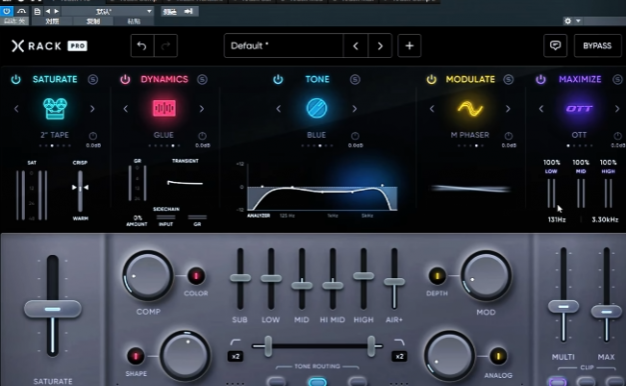The height and width of the screenshot is (386, 626).
Task: Toggle the Saturate power button
Action: click(16, 79)
